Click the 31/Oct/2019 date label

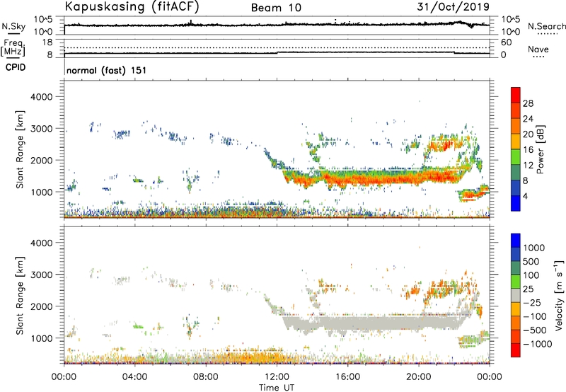pyautogui.click(x=453, y=6)
